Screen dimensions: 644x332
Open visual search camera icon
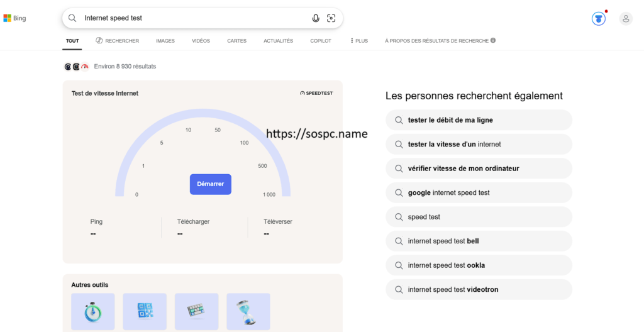click(331, 18)
